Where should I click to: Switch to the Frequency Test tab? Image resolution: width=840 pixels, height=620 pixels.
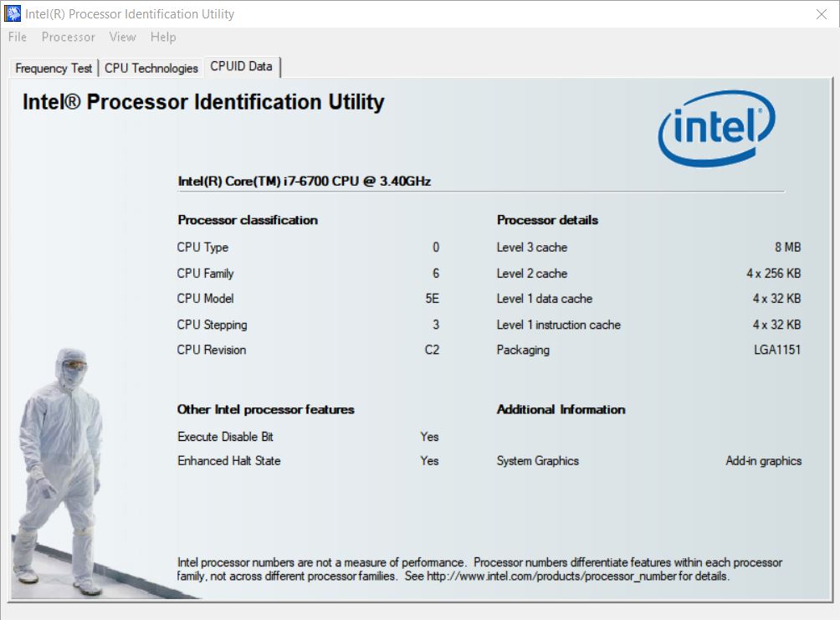point(54,68)
